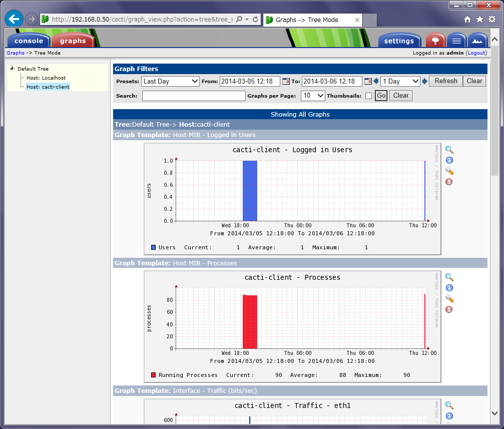Viewport: 504px width, 429px height.
Task: Click the Go button
Action: [381, 96]
